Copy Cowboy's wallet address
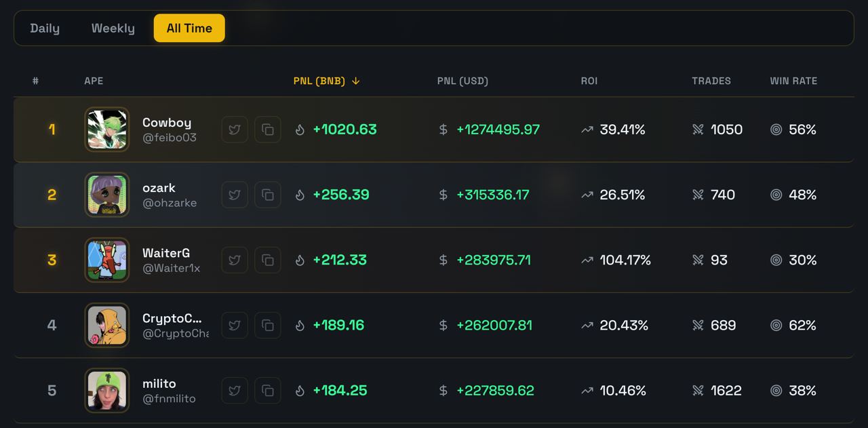Image resolution: width=868 pixels, height=428 pixels. 268,130
